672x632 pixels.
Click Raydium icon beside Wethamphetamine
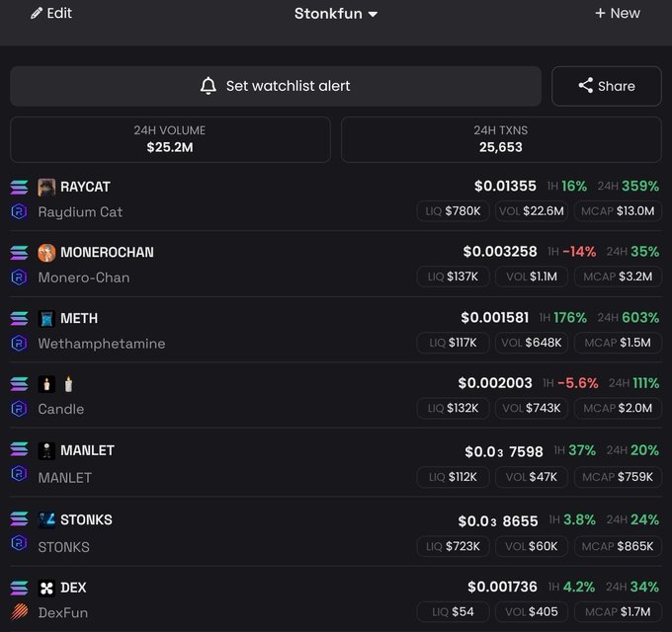point(19,343)
